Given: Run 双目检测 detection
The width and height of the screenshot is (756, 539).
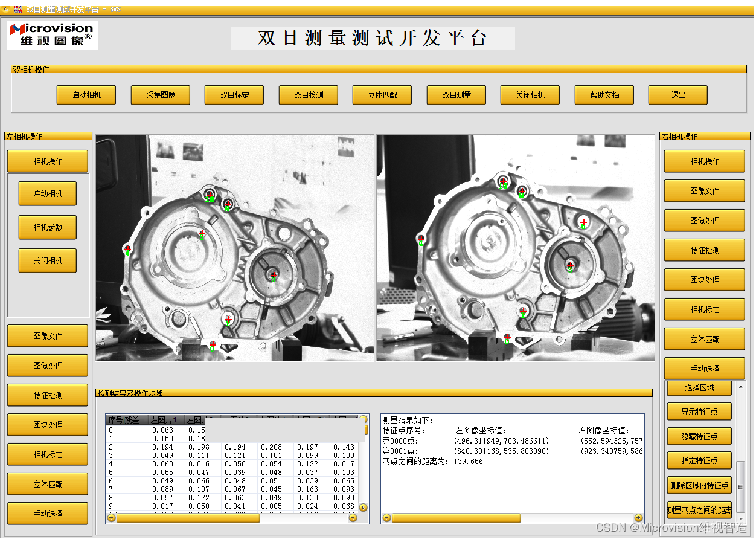Looking at the screenshot, I should pyautogui.click(x=309, y=95).
